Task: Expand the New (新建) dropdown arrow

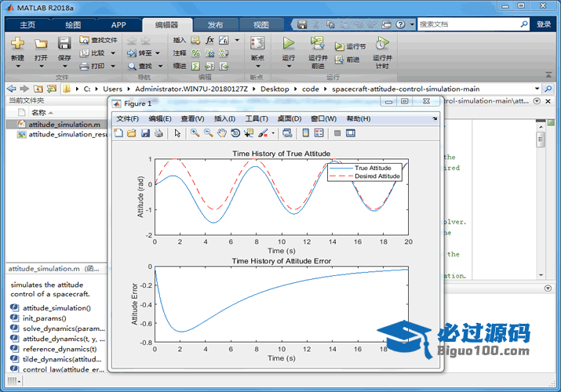Action: pyautogui.click(x=17, y=66)
